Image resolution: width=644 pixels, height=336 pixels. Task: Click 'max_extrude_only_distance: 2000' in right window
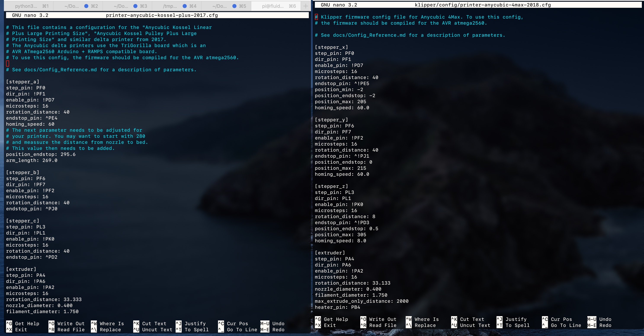(x=362, y=301)
